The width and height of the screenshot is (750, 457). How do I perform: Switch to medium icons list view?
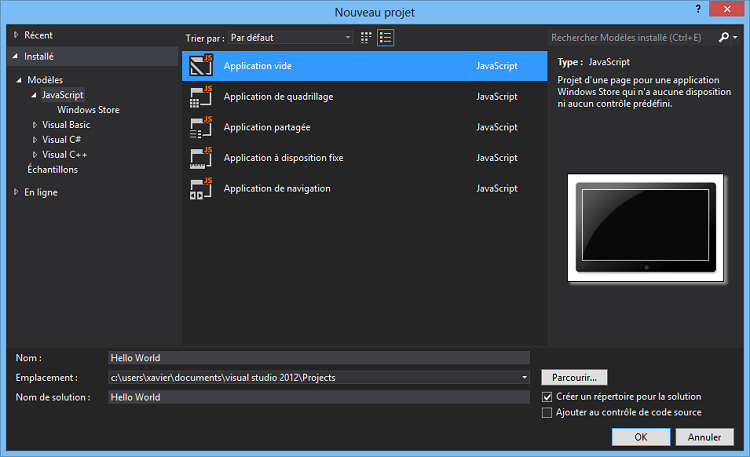coord(386,37)
